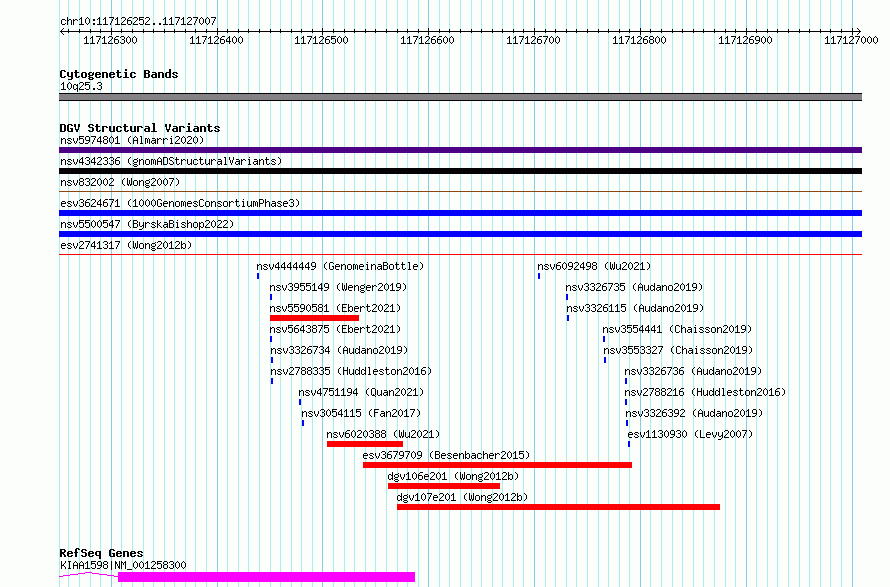The image size is (890, 587).
Task: Open esv1130930 (Levy2007) variant
Action: pyautogui.click(x=690, y=434)
